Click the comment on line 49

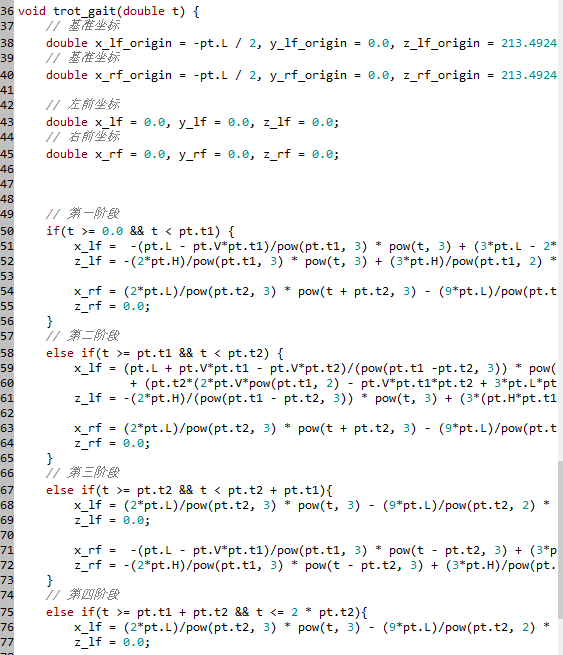(x=83, y=213)
